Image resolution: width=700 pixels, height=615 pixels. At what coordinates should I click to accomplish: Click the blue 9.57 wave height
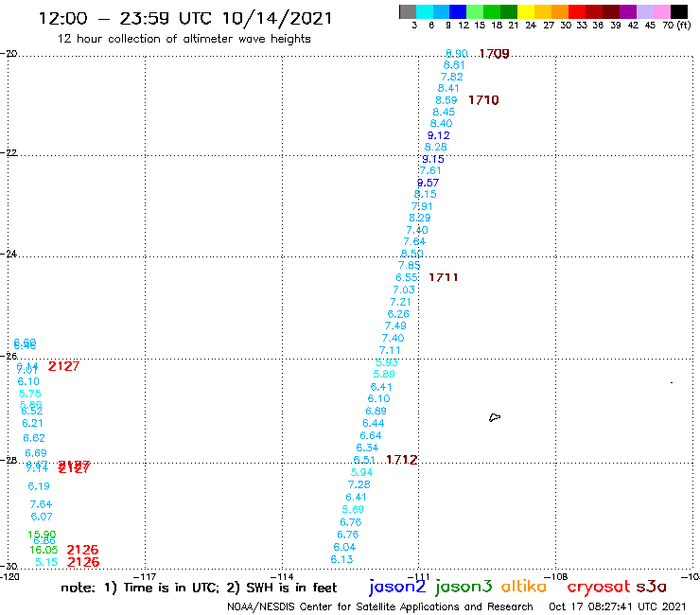coord(429,183)
